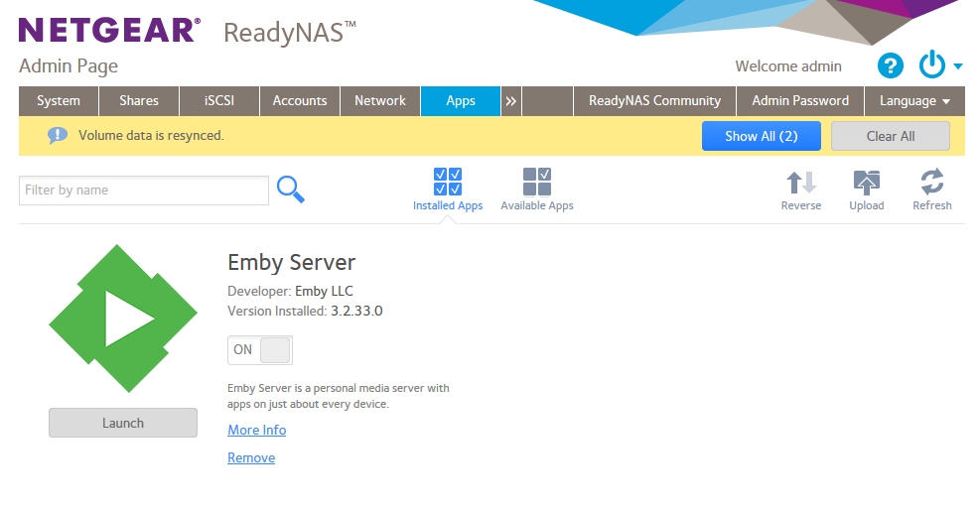Click the 'Welcome admin' text

(788, 66)
